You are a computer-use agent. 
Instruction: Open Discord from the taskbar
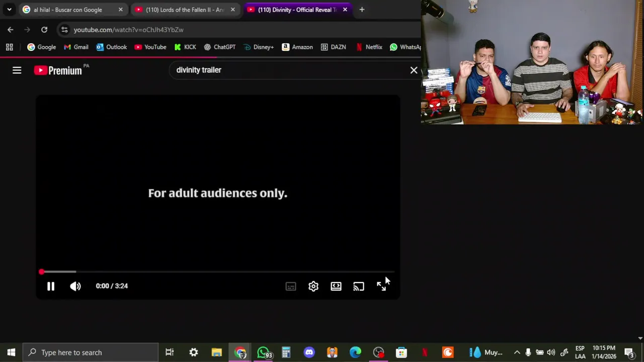pyautogui.click(x=309, y=352)
